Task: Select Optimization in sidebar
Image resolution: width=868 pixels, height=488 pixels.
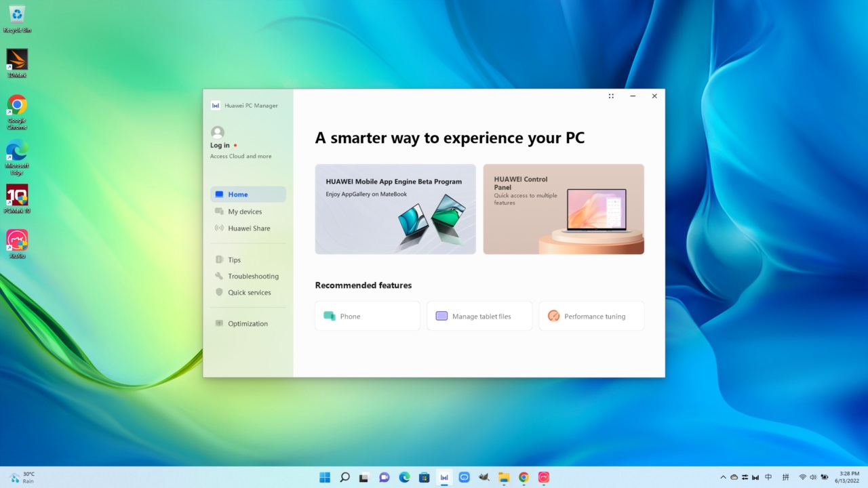Action: 248,323
